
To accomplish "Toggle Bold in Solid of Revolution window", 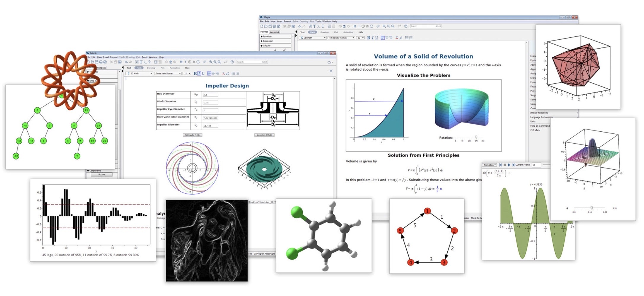I will pos(369,38).
